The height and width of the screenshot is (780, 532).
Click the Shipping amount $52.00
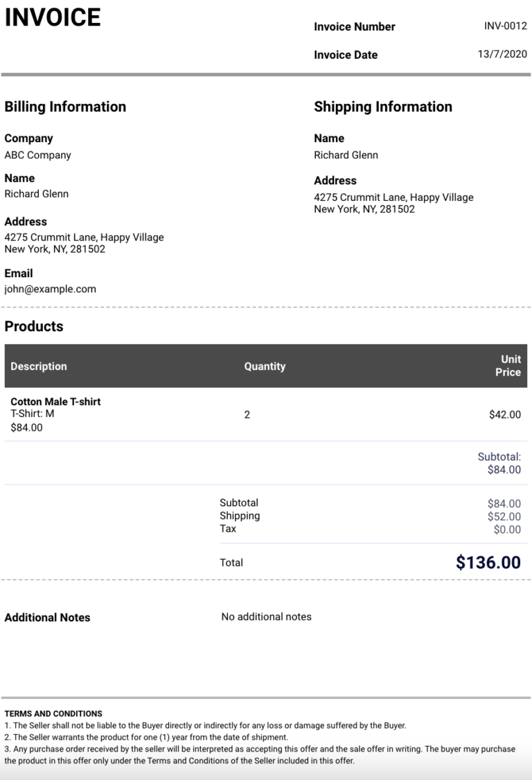(504, 517)
